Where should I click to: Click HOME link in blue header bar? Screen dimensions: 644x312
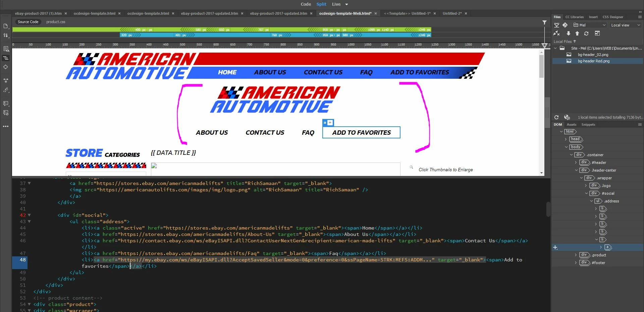click(x=227, y=72)
